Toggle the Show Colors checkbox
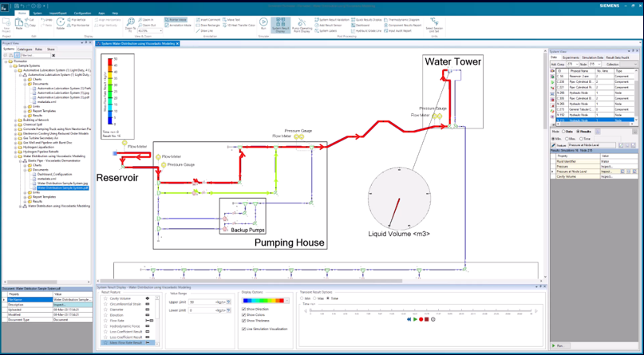 click(x=244, y=315)
